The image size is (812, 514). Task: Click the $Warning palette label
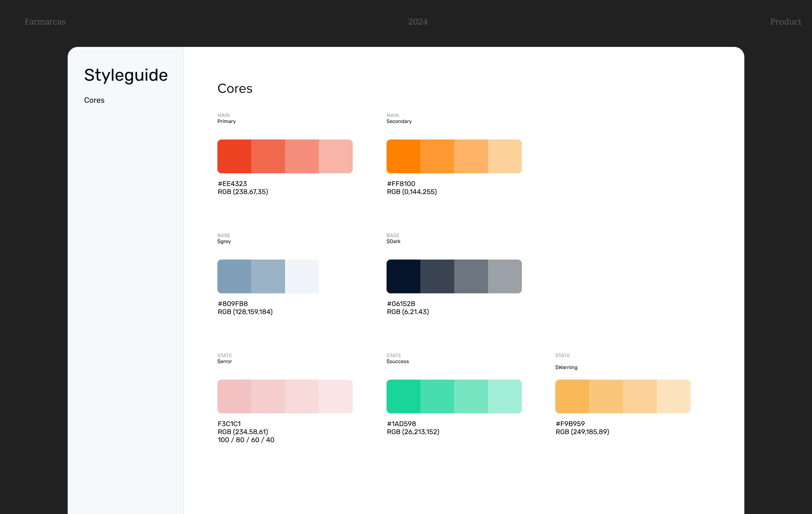(566, 367)
